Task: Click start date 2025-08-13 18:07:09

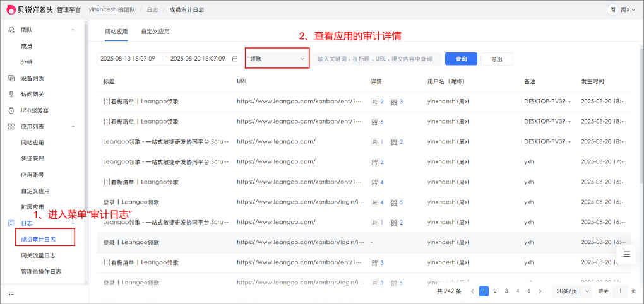Action: coord(128,59)
